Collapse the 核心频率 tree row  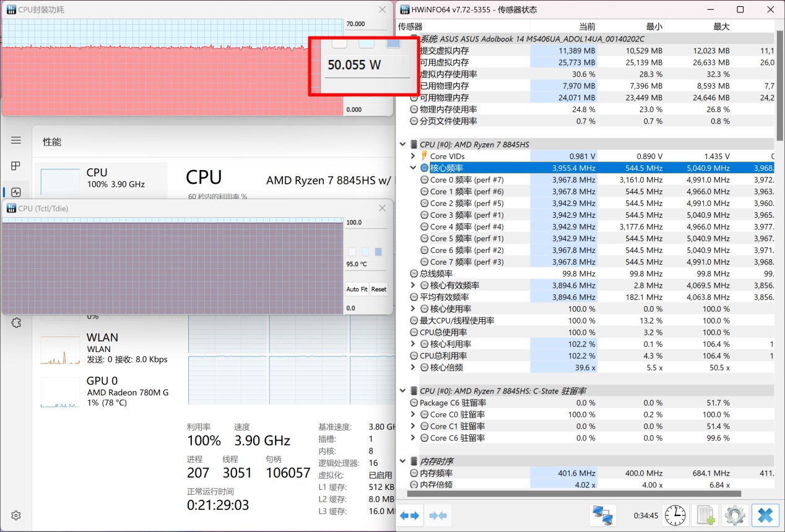pos(414,168)
